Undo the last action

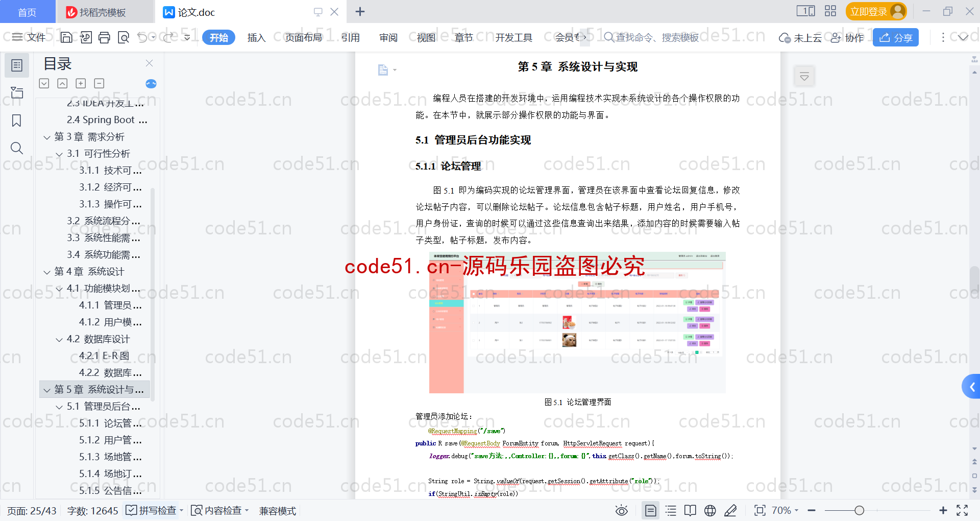142,37
